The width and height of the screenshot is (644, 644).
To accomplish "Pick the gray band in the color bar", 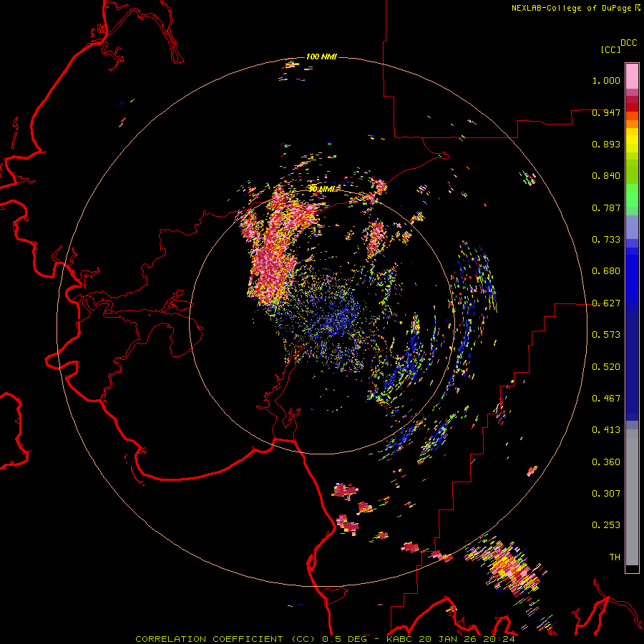I will click(x=632, y=501).
